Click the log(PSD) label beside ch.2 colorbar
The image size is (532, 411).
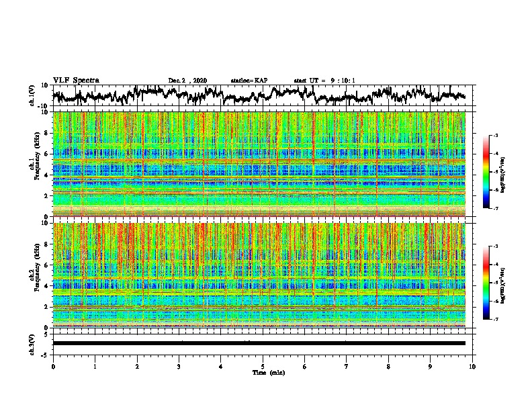(503, 285)
